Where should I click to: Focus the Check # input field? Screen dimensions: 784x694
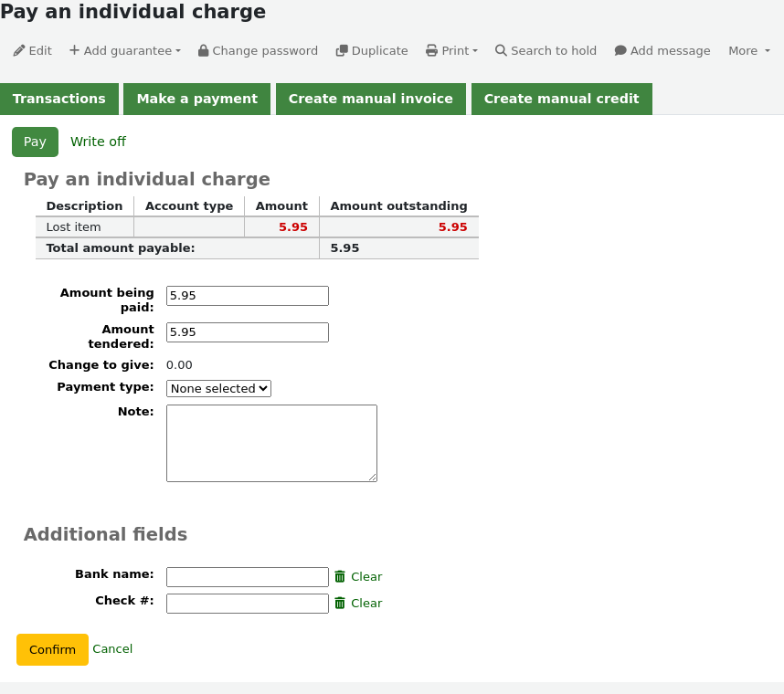click(x=248, y=604)
